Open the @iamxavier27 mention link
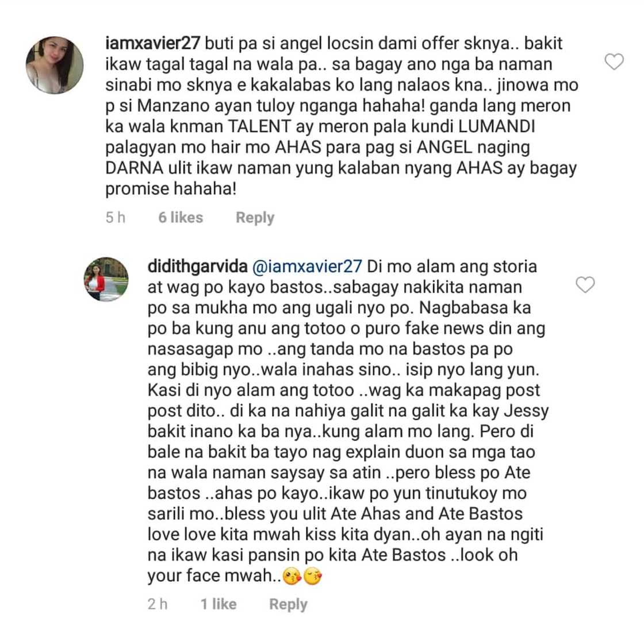This screenshot has height=644, width=644. click(308, 266)
